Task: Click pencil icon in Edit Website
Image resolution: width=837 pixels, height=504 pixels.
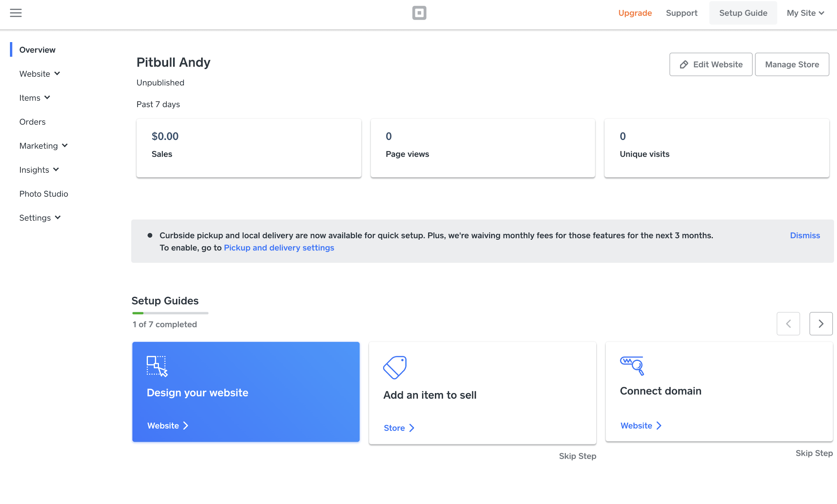Action: pos(684,65)
